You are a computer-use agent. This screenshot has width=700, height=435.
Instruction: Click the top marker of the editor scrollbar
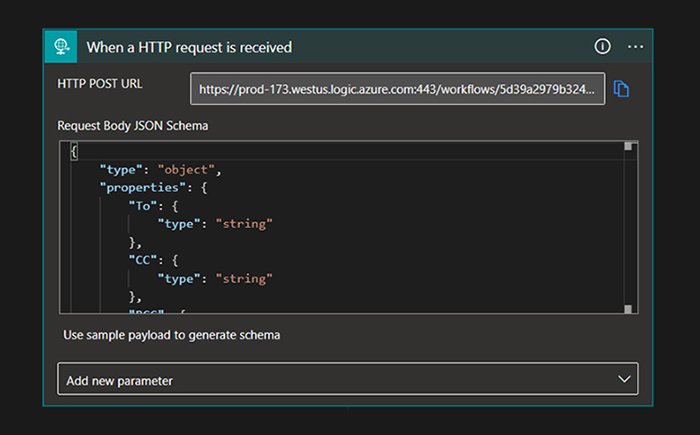[x=629, y=147]
